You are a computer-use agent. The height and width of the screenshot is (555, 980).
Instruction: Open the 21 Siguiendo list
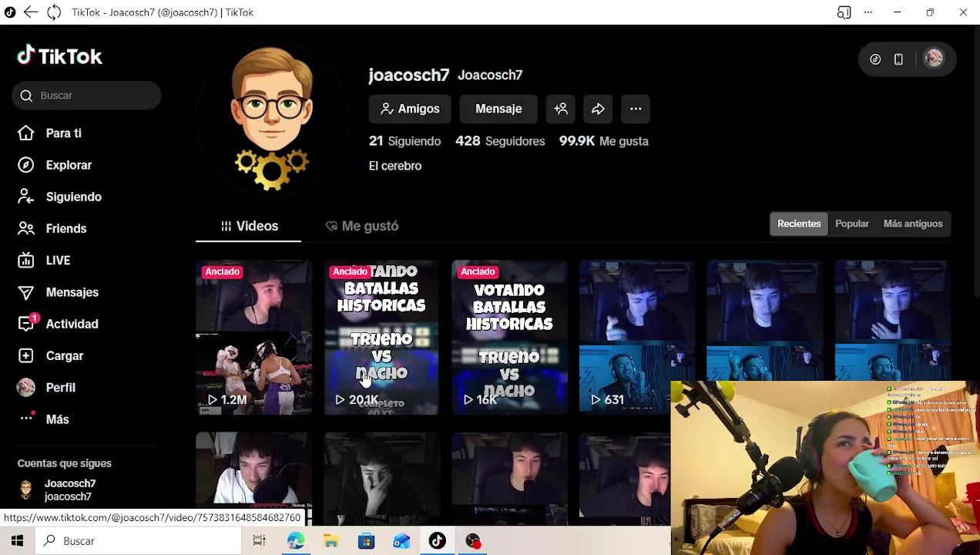point(404,141)
